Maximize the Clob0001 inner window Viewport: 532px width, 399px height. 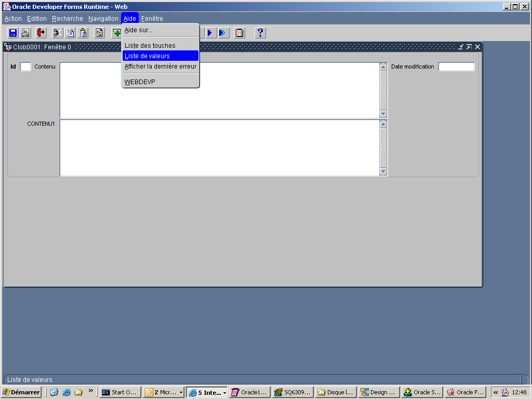pyautogui.click(x=469, y=47)
